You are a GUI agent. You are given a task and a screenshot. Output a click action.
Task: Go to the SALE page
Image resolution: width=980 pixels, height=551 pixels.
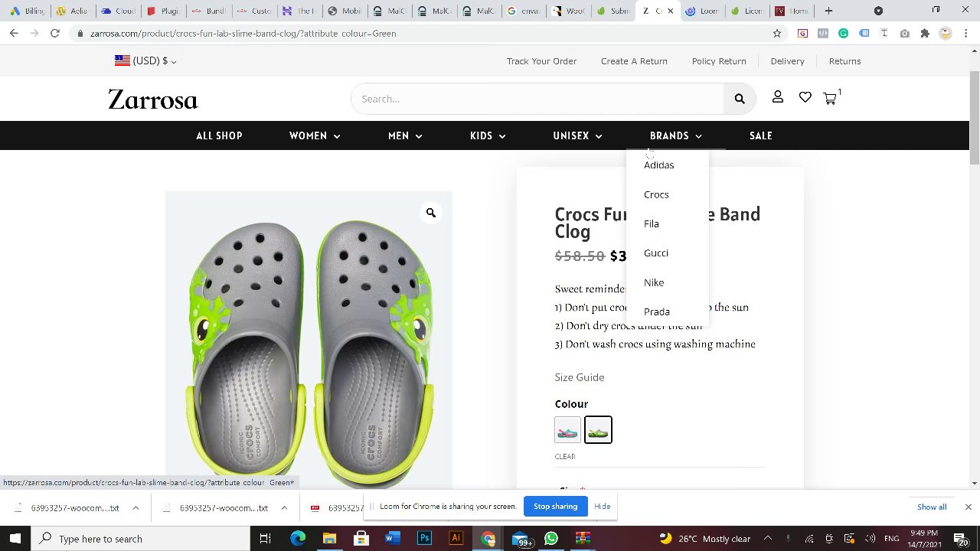pyautogui.click(x=761, y=135)
